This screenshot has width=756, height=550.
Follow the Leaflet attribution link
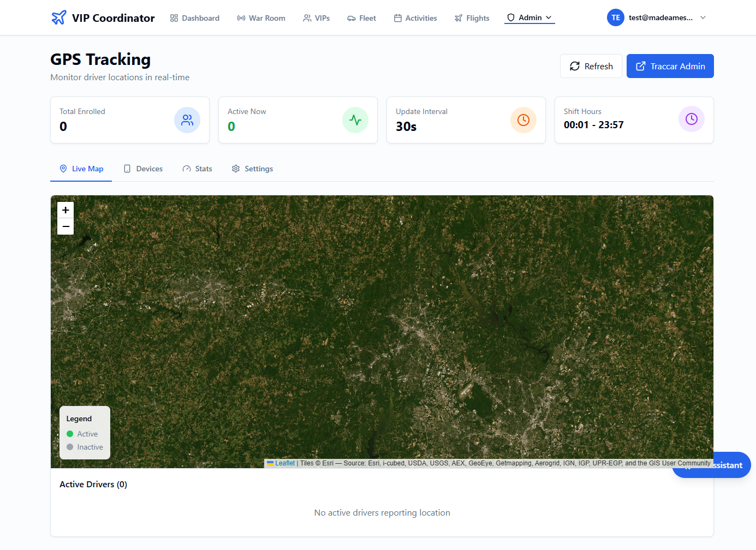pyautogui.click(x=284, y=463)
